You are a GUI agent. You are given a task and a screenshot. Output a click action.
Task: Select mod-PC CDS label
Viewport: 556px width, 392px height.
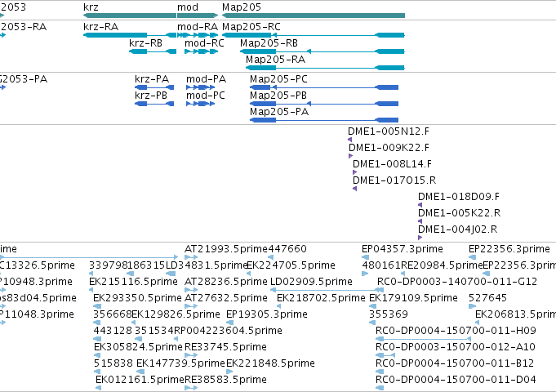pos(206,95)
